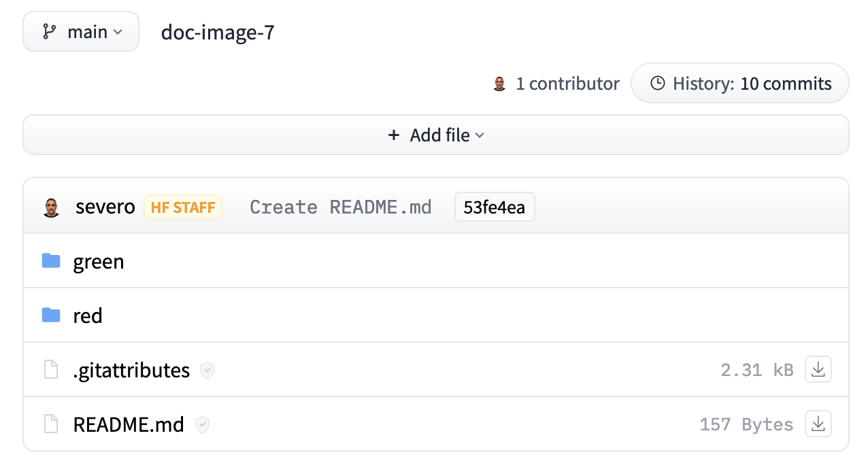868x461 pixels.
Task: Click severo's avatar in commit row
Action: pyautogui.click(x=51, y=207)
